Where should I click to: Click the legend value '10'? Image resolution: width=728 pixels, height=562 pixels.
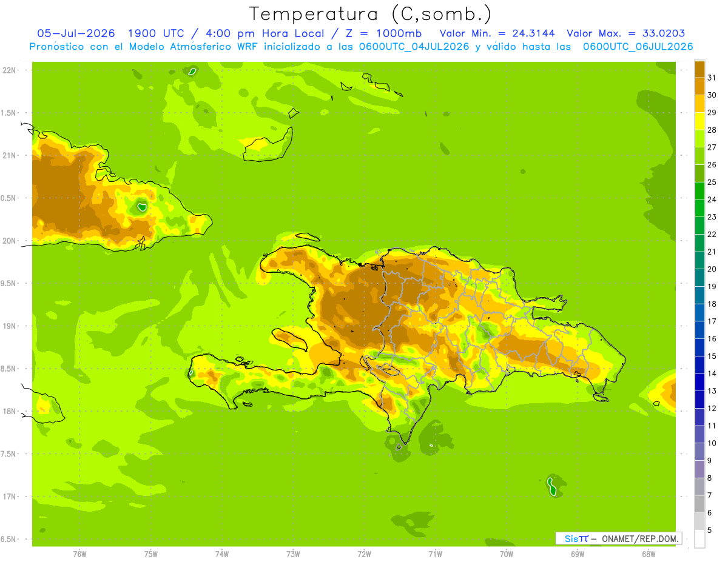click(712, 443)
